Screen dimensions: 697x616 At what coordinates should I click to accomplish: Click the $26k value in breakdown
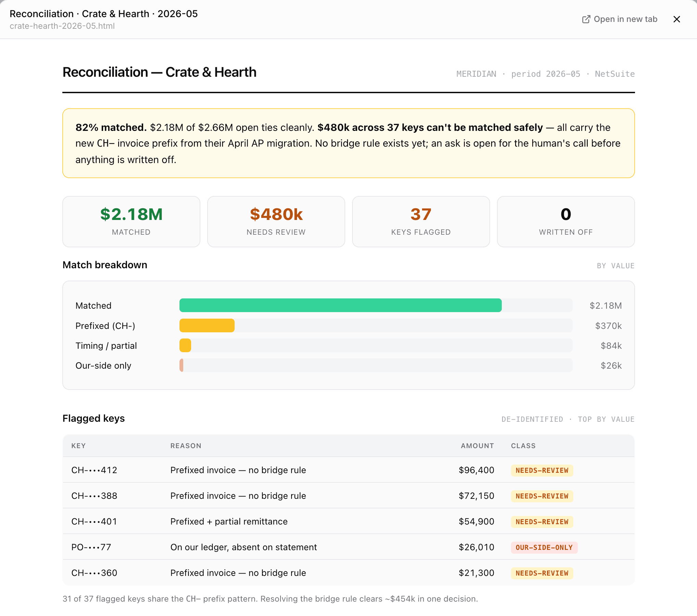pos(611,366)
